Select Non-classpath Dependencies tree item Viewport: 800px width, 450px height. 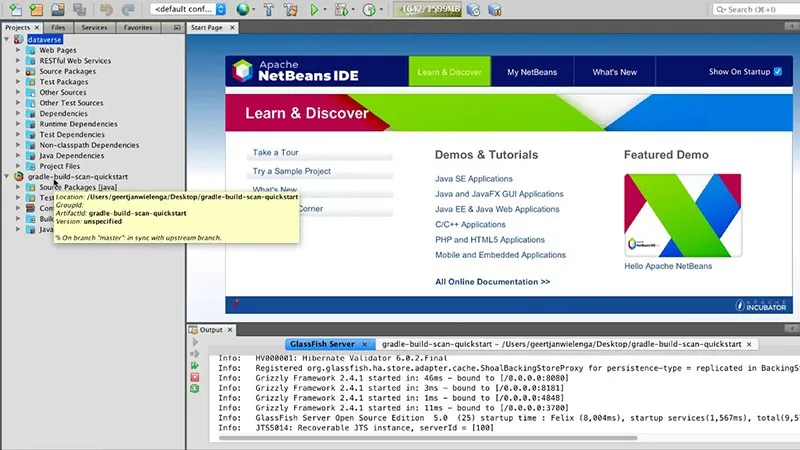pyautogui.click(x=89, y=145)
